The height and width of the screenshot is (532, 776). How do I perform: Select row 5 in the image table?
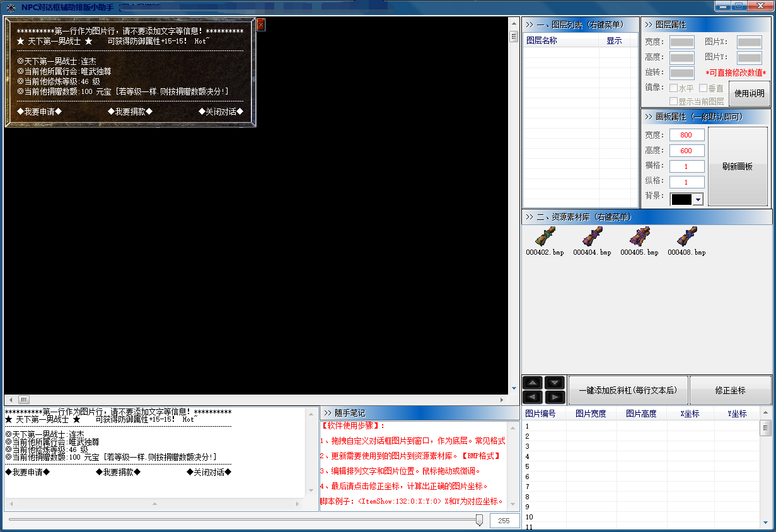[x=641, y=466]
